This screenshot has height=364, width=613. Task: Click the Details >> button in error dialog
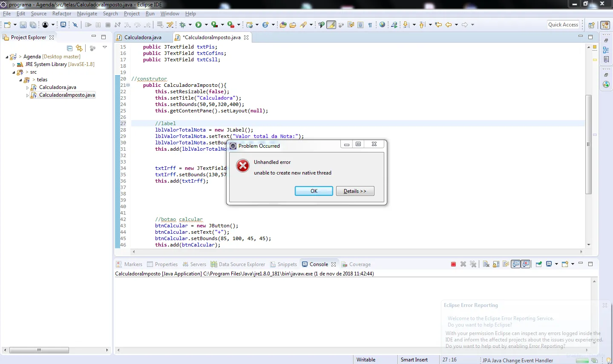point(355,191)
